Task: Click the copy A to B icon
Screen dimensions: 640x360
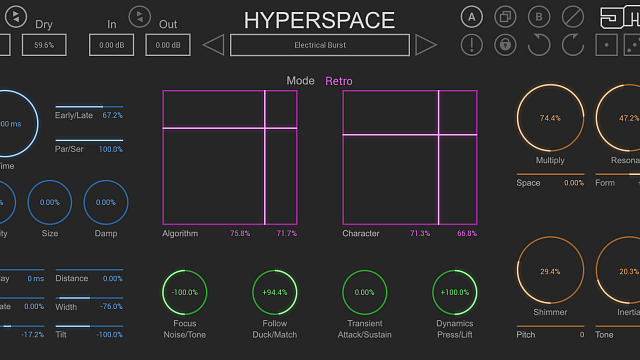Action: coord(505,17)
